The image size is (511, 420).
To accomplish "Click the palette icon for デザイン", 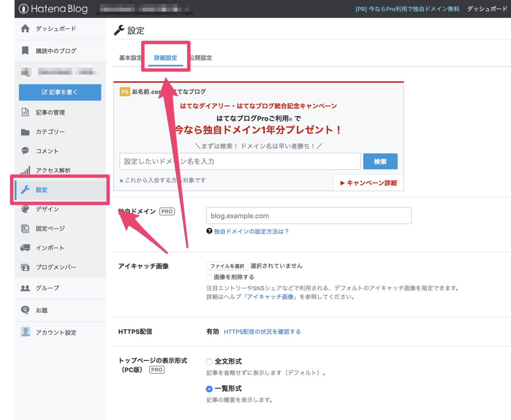I will click(x=25, y=209).
